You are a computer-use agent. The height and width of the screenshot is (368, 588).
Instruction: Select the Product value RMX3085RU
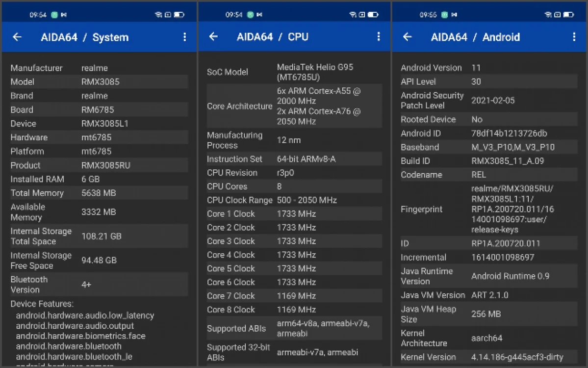click(x=106, y=165)
